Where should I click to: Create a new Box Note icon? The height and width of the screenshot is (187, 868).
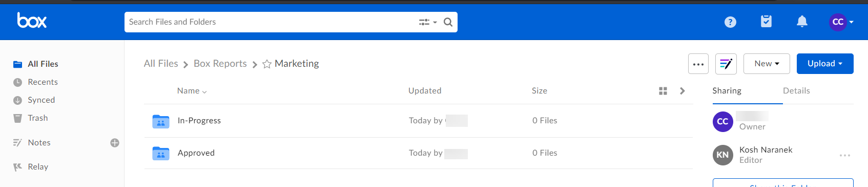[726, 64]
